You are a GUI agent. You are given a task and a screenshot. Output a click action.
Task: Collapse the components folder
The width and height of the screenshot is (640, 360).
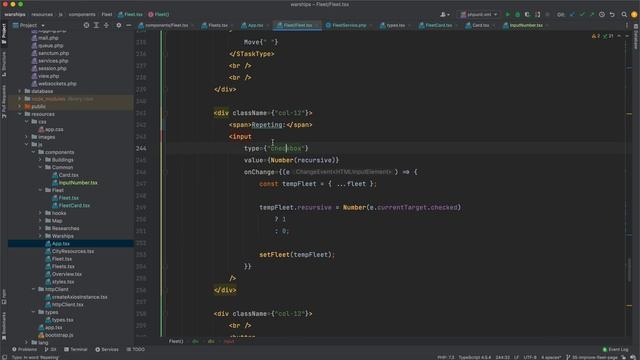tap(33, 152)
